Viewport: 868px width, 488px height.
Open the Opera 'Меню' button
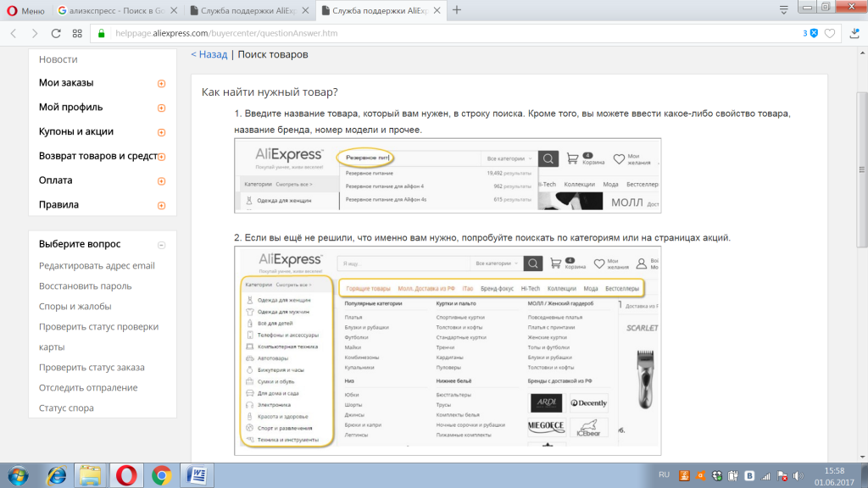point(25,10)
